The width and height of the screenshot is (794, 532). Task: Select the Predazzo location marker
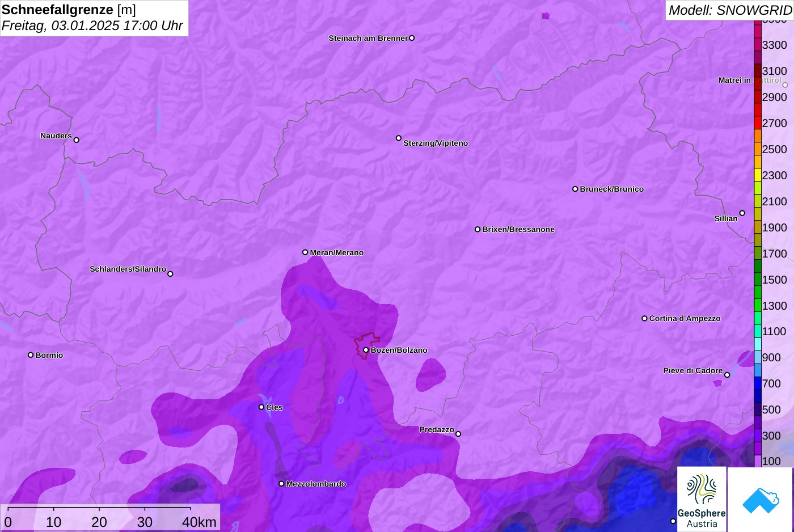click(458, 434)
